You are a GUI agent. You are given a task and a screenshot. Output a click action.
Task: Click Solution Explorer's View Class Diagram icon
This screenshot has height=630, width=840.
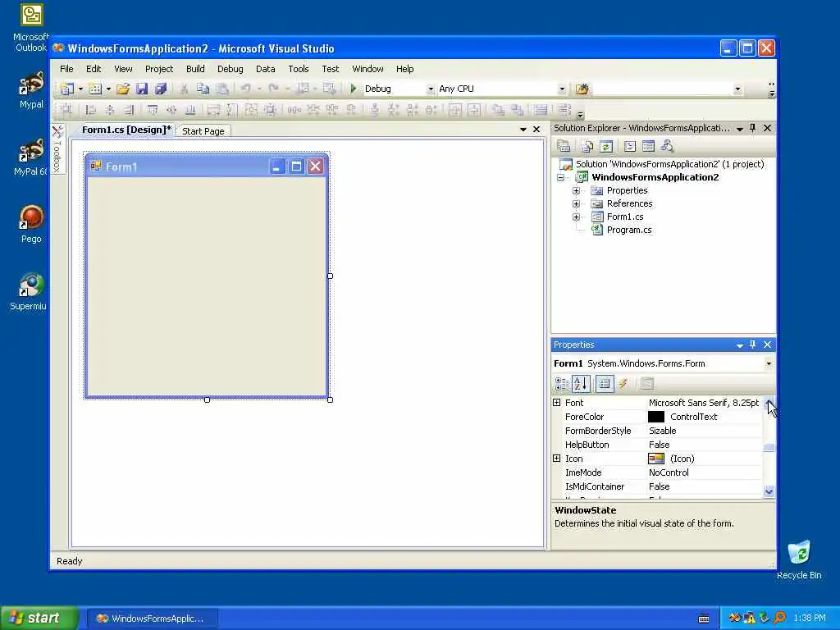click(667, 146)
